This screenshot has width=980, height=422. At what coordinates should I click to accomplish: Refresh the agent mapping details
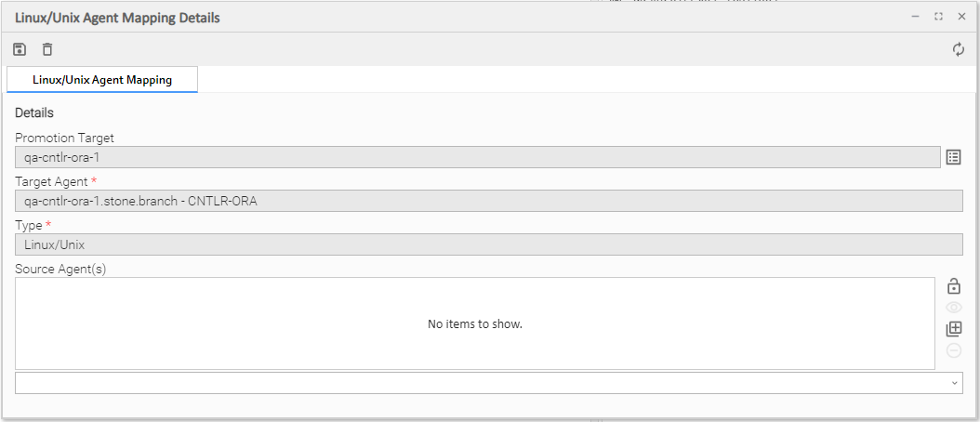(x=959, y=49)
